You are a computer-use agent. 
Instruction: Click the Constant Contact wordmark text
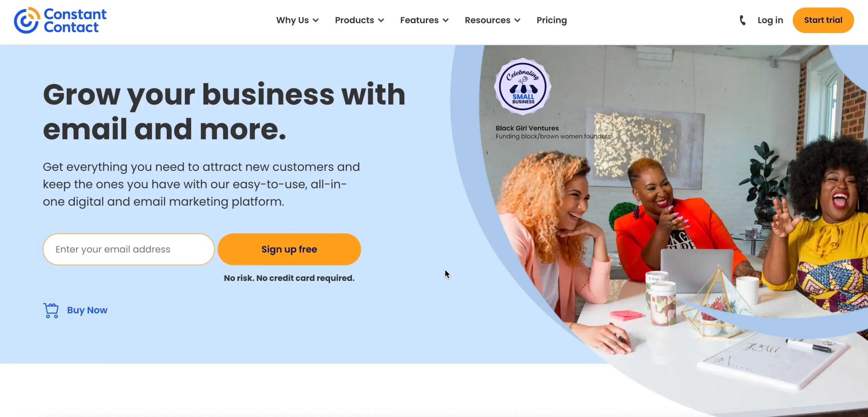(x=75, y=20)
